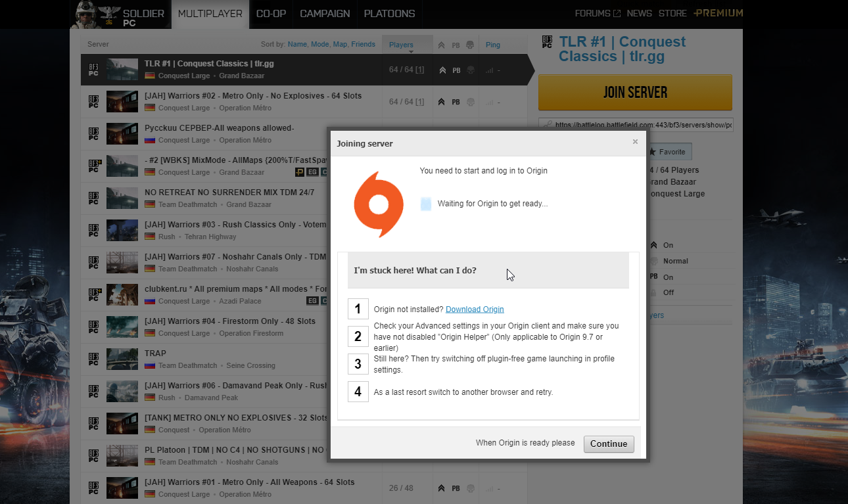Click the skull icon in the server list header

point(469,45)
